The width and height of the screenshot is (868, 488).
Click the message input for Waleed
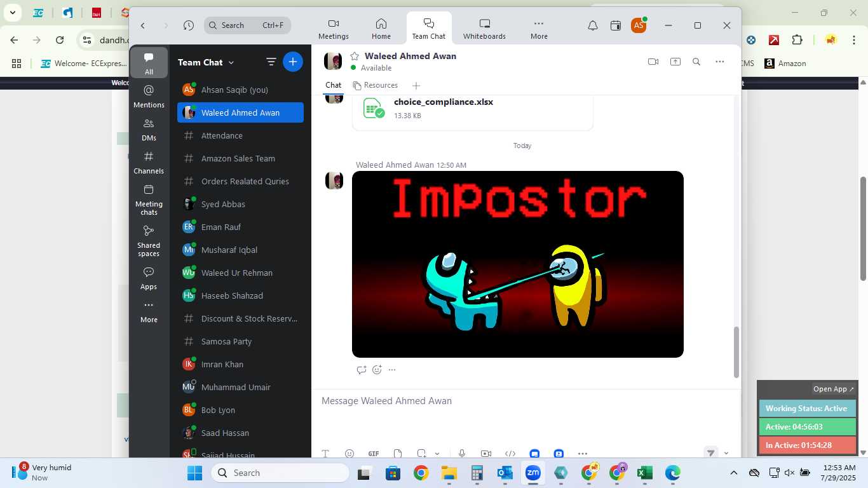526,401
